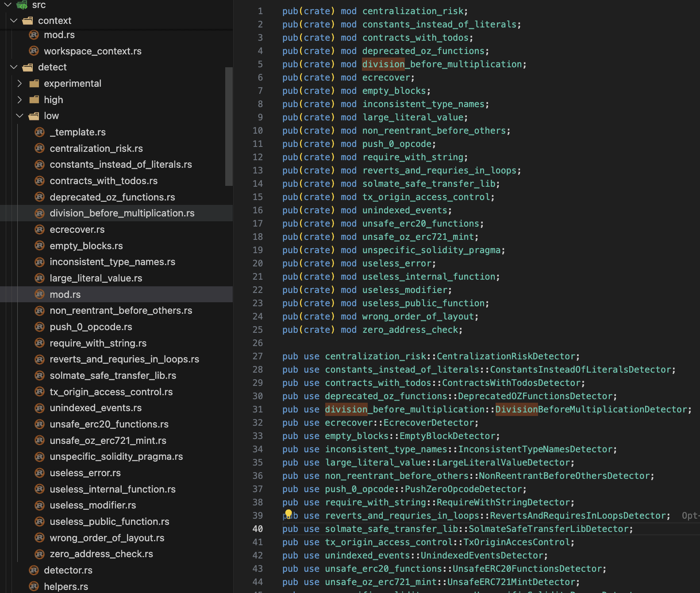This screenshot has width=700, height=593.
Task: Collapse the detect folder using its chevron
Action: (x=14, y=67)
